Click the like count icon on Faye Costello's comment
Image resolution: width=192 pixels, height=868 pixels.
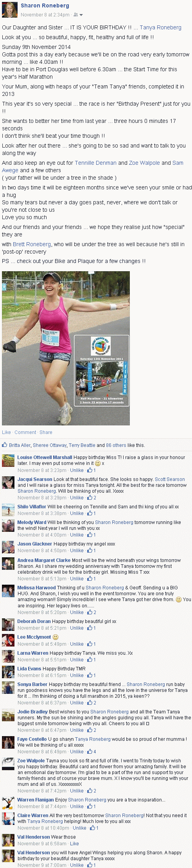92,751
